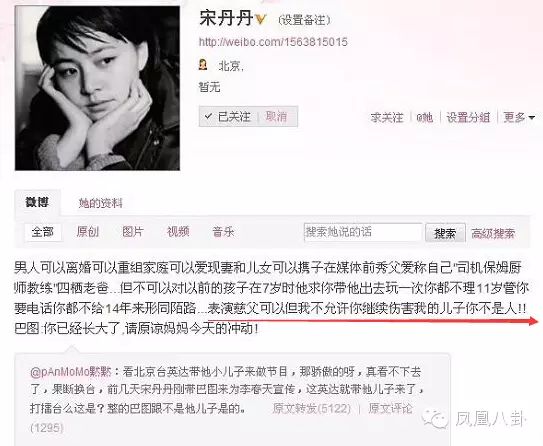
Task: Click 取消 to unfollow the account
Action: click(276, 116)
